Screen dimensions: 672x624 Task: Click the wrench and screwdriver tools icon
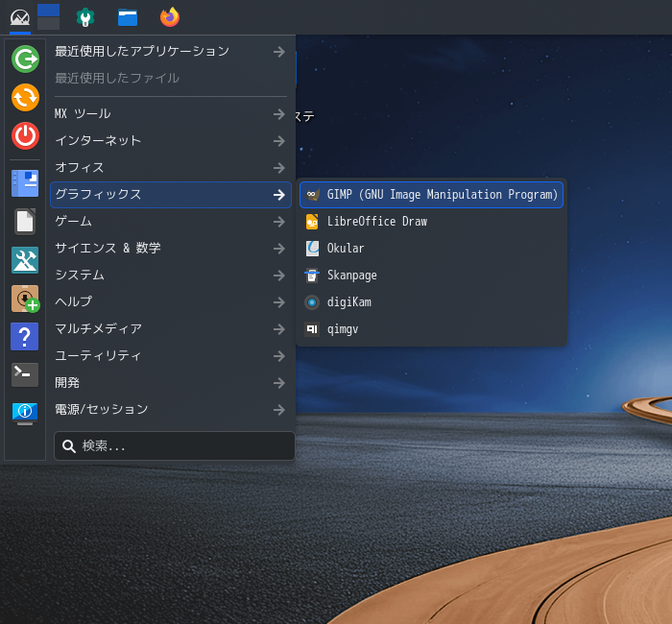(x=25, y=260)
